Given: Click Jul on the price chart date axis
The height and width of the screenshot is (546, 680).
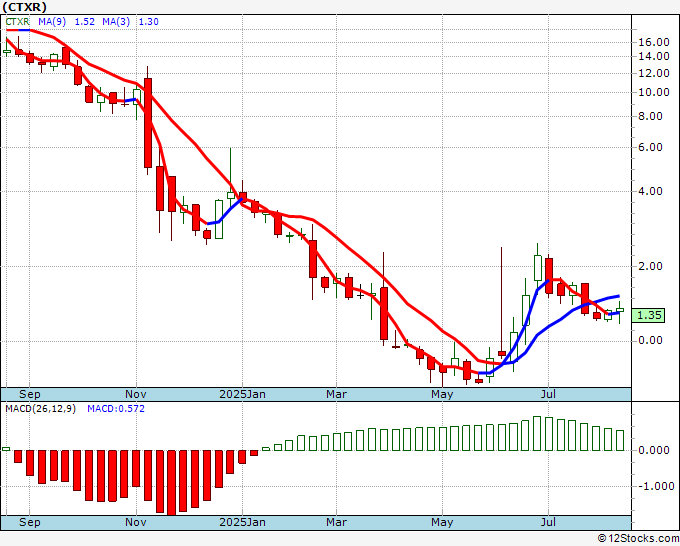Looking at the screenshot, I should tap(549, 394).
